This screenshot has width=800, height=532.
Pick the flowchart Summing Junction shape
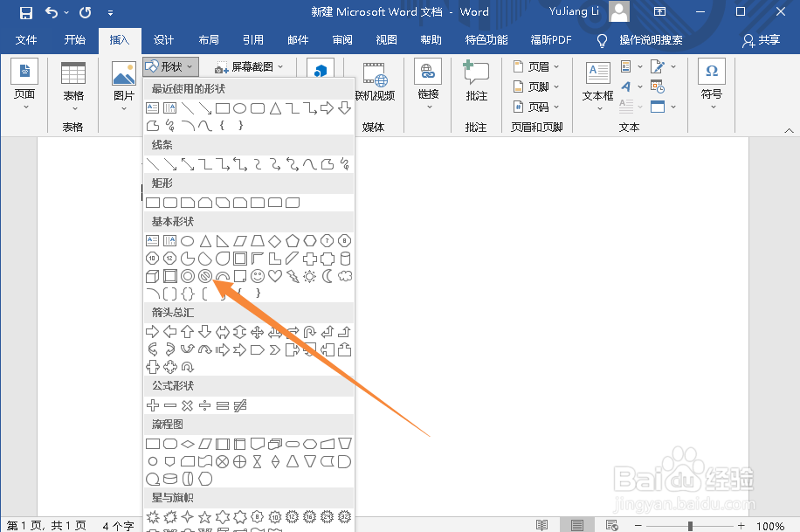click(x=223, y=462)
